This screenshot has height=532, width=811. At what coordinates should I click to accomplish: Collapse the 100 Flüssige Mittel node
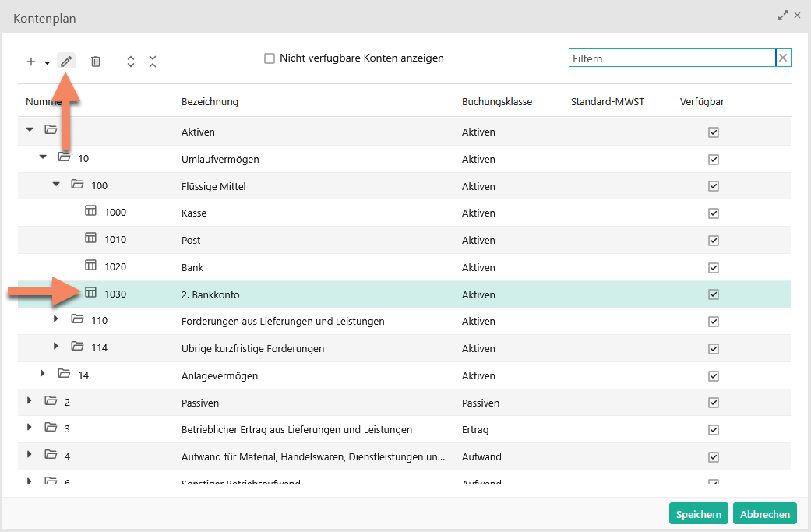pyautogui.click(x=56, y=184)
